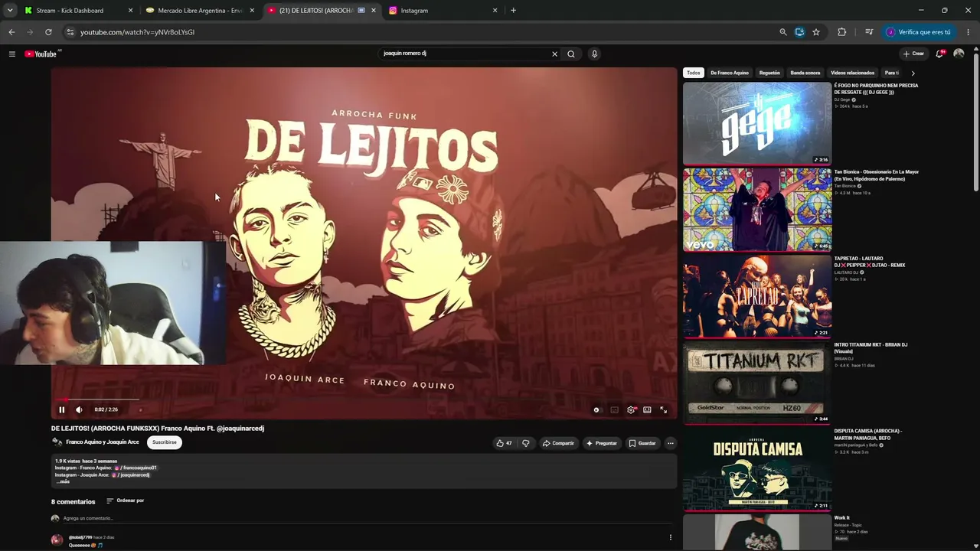Screen dimensions: 980x551
Task: Open the Tapretao remix thumbnail
Action: point(757,296)
